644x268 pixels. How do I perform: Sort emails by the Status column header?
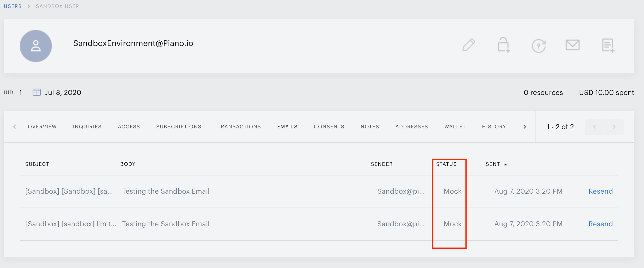pyautogui.click(x=446, y=164)
